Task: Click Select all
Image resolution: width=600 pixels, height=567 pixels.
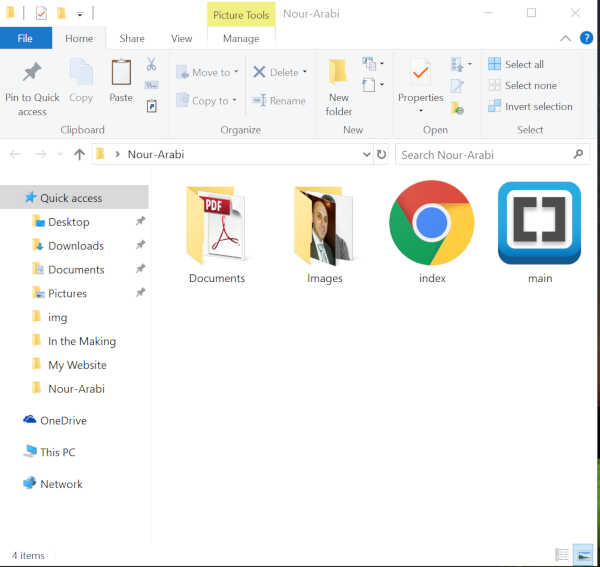Action: (516, 64)
